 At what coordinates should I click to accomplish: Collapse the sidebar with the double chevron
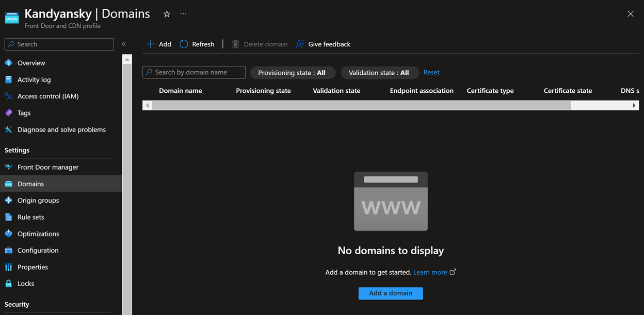tap(124, 44)
